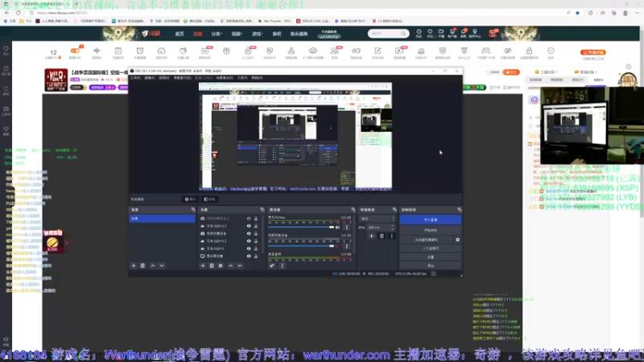Open transition properties three-dot menu
This screenshot has height=362, width=644.
click(391, 236)
